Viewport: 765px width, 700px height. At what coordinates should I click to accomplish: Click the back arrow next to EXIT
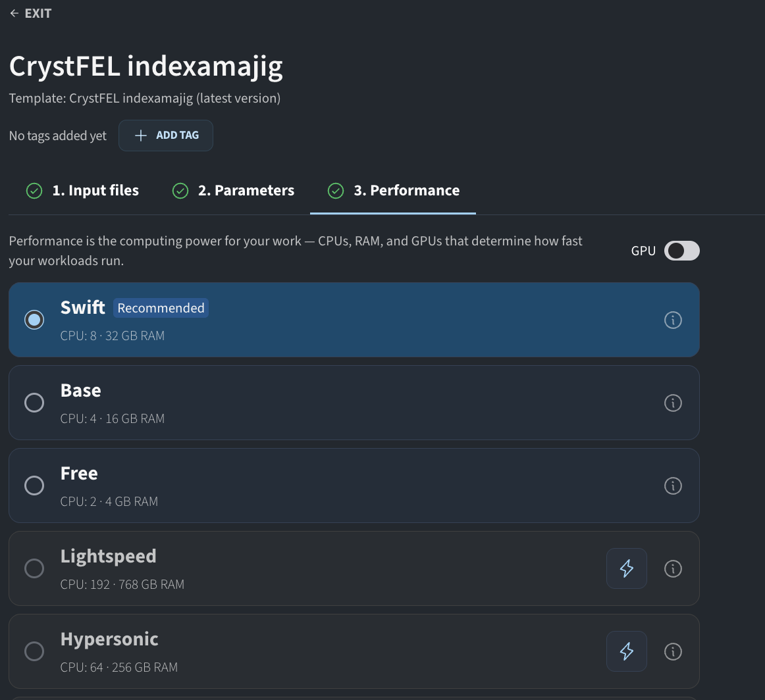(14, 14)
